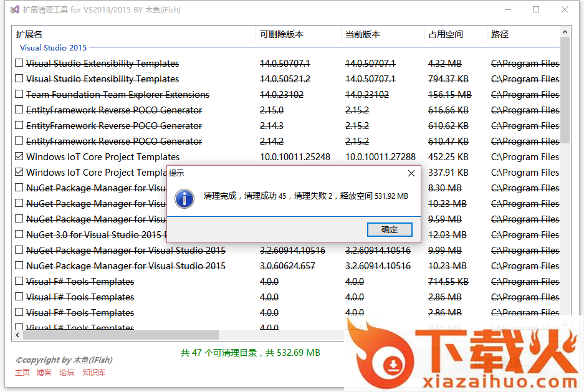Image resolution: width=584 pixels, height=392 pixels.
Task: Minimize the 扩展清理工具 window
Action: tap(509, 10)
